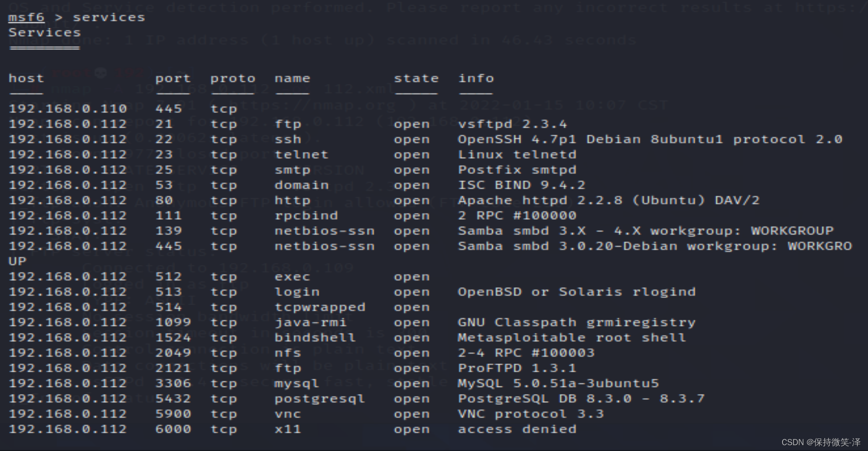Click the 'vsftpd 2.3.4' info text
868x451 pixels.
pyautogui.click(x=513, y=124)
